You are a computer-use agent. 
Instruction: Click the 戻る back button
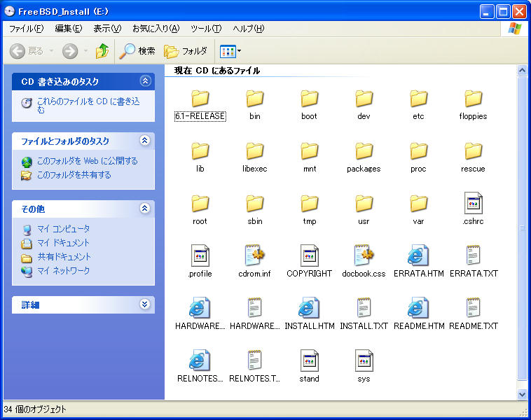coord(27,51)
